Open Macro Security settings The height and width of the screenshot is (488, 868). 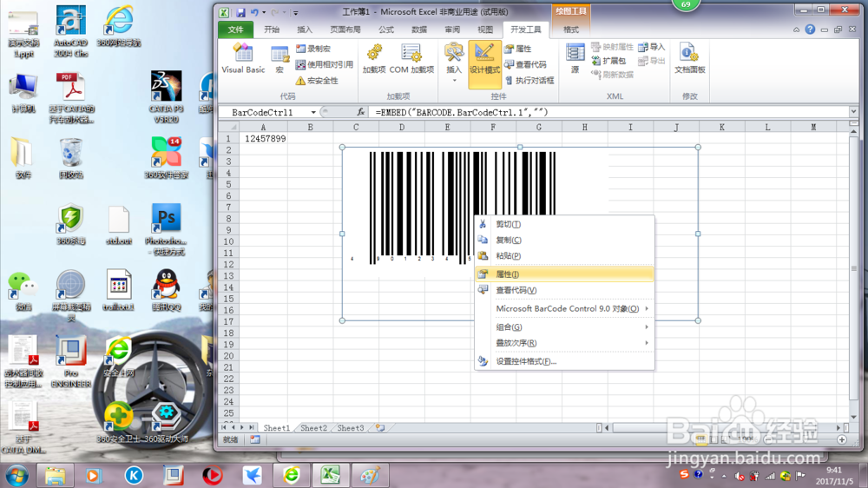click(x=317, y=81)
